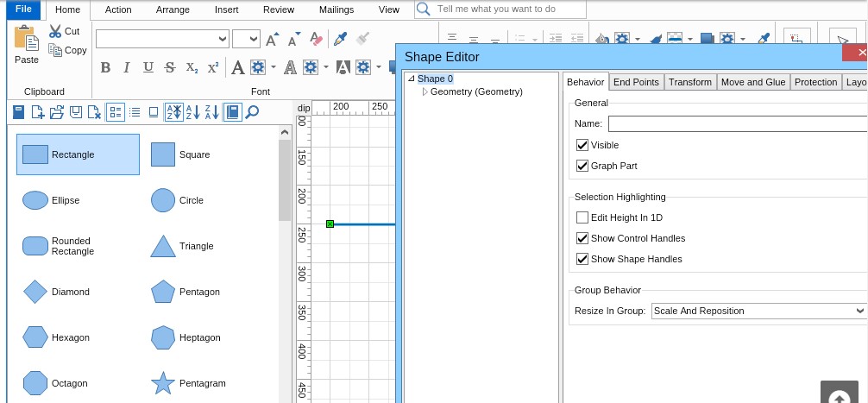Click the Copy button
The height and width of the screenshot is (403, 868).
tap(68, 50)
